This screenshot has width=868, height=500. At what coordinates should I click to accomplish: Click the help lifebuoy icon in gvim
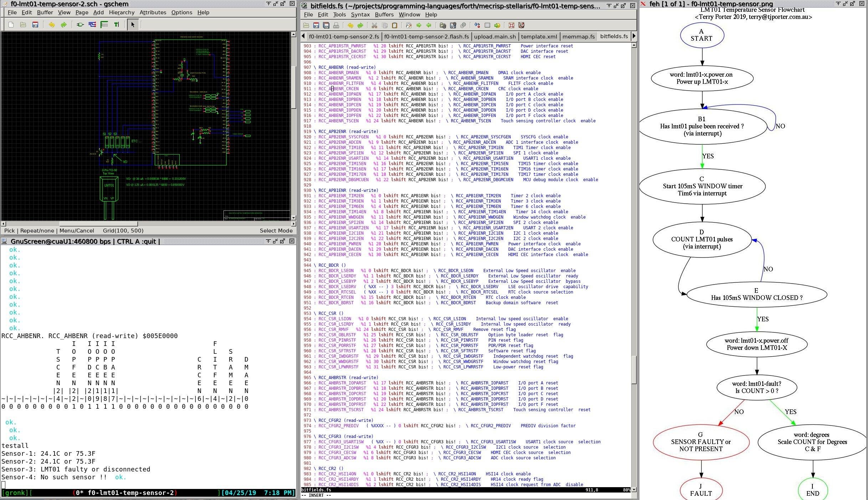point(511,25)
